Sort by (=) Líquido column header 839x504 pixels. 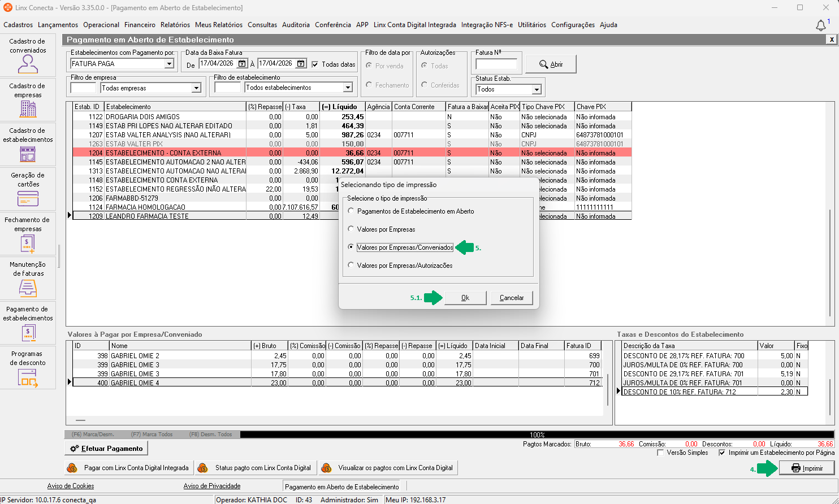tap(343, 107)
